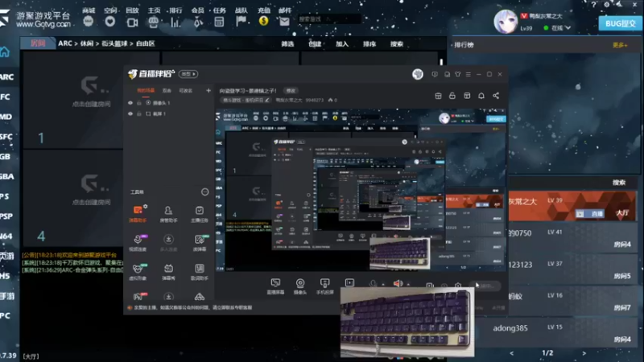Image resolution: width=644 pixels, height=362 pixels.
Task: Toggle visibility eye for 截屏 1 source
Action: 130,113
